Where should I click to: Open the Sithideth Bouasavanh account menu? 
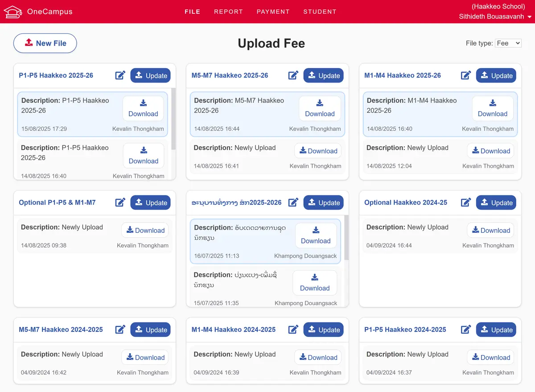[493, 17]
